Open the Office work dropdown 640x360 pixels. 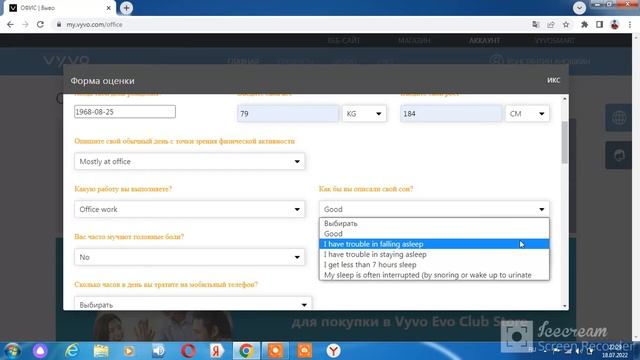tap(189, 209)
